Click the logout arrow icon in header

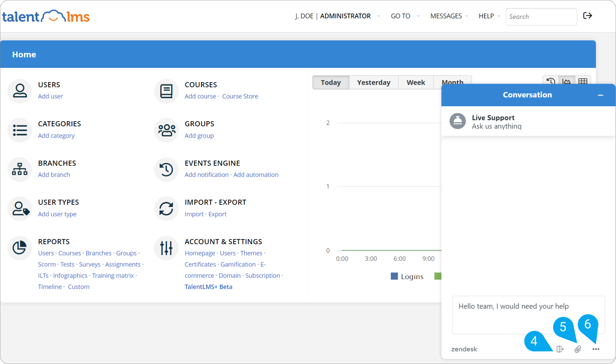(587, 16)
